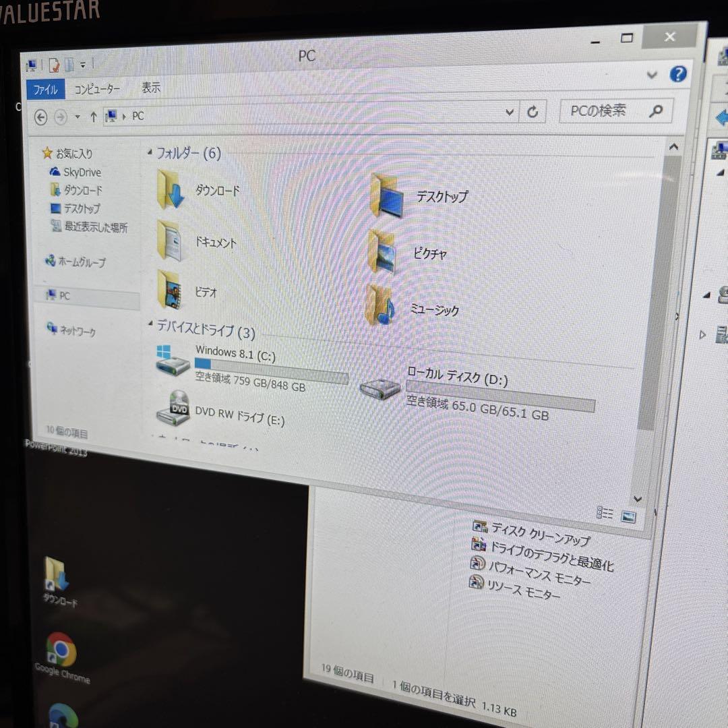Select the ピクチャ folder icon
This screenshot has height=728, width=728.
click(x=382, y=251)
